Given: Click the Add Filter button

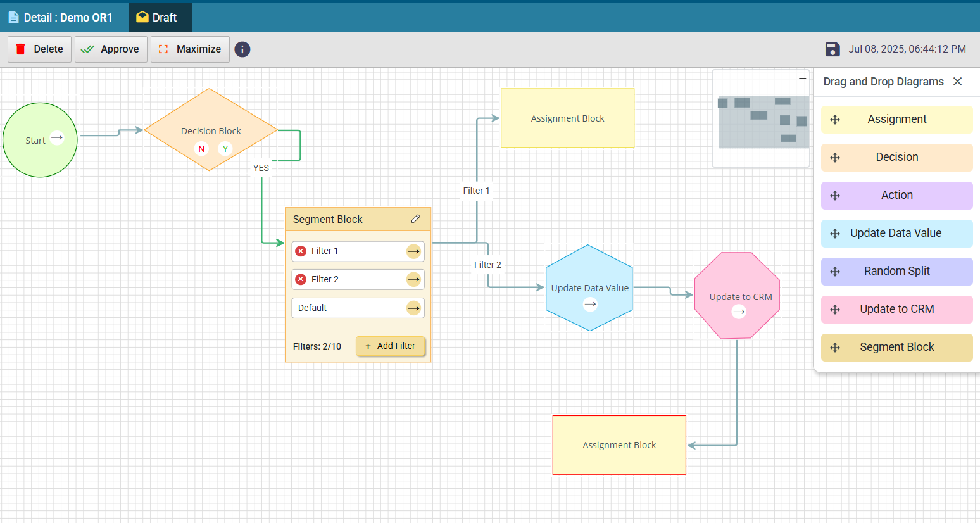Looking at the screenshot, I should 390,346.
